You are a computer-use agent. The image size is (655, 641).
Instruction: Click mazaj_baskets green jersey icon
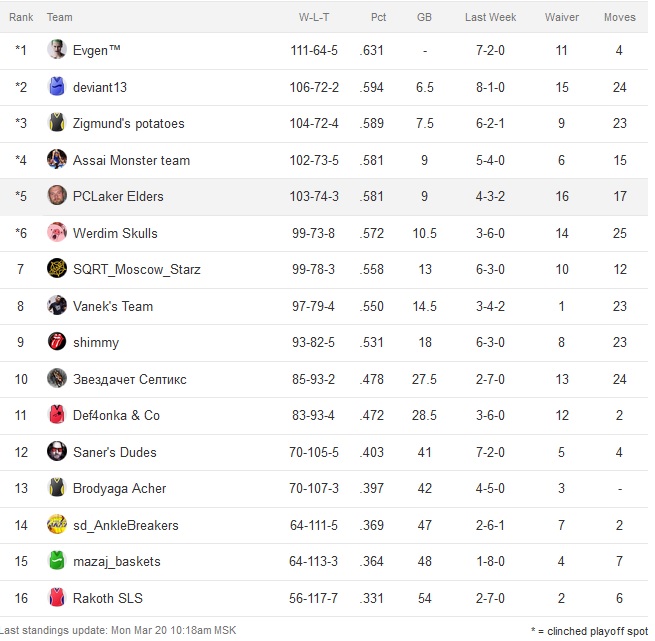click(x=57, y=561)
